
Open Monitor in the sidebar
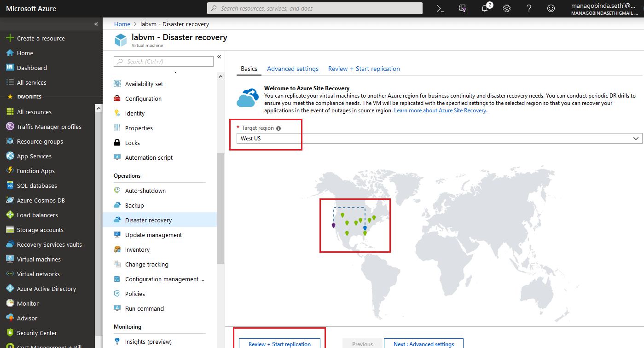pos(28,303)
